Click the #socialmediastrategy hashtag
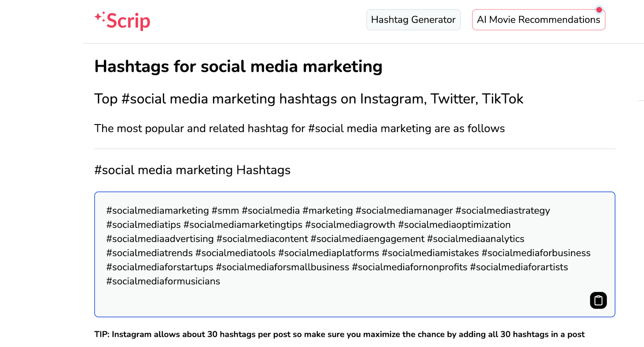 click(502, 210)
